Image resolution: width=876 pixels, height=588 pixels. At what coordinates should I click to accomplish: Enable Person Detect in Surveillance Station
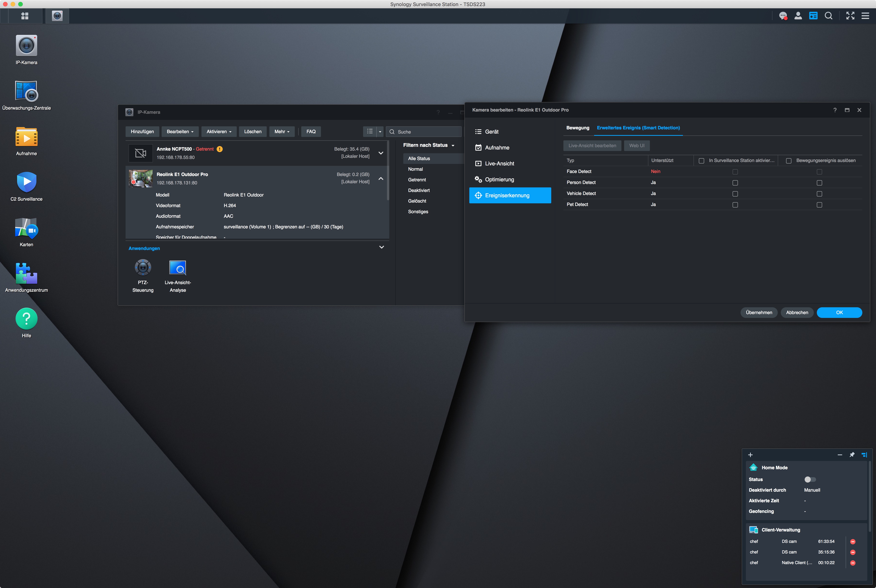coord(735,183)
